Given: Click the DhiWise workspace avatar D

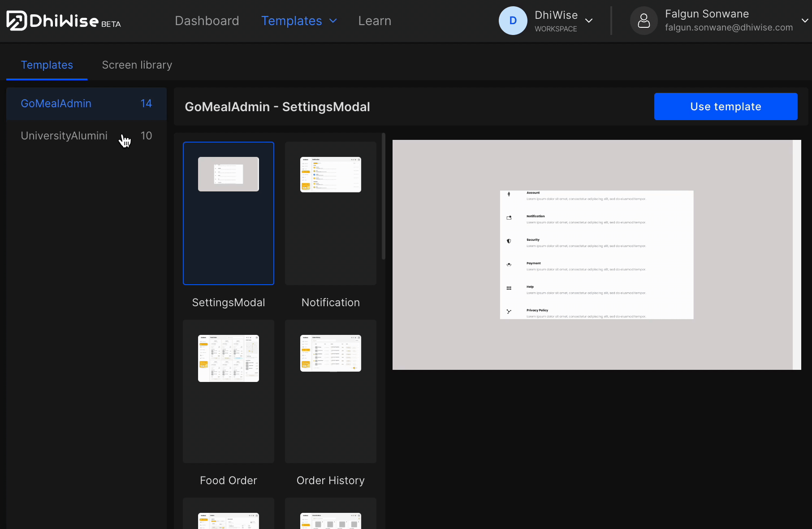Looking at the screenshot, I should coord(513,21).
